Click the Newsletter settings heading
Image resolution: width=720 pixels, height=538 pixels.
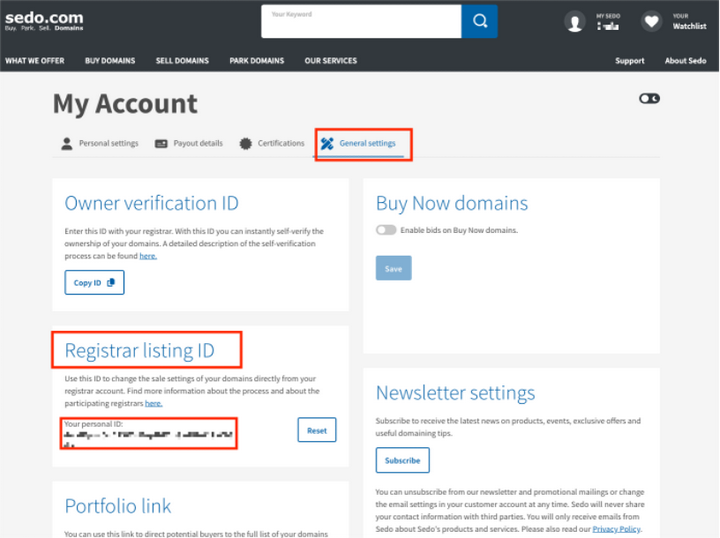456,393
